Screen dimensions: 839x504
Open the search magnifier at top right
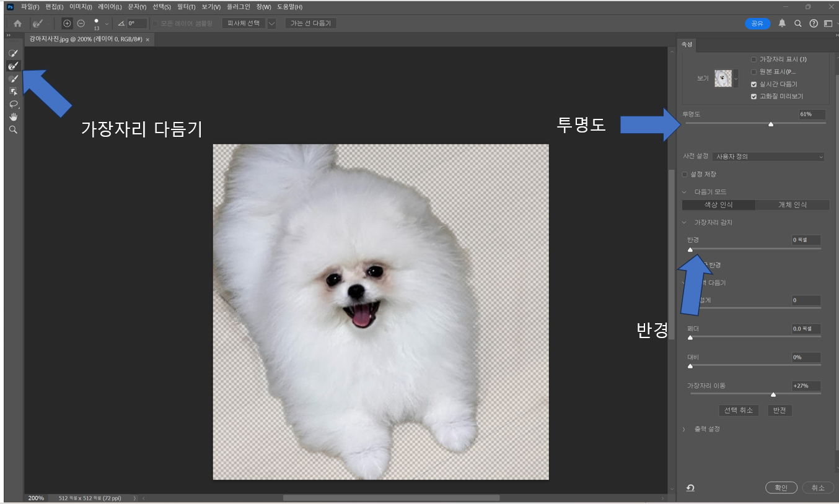tap(798, 24)
